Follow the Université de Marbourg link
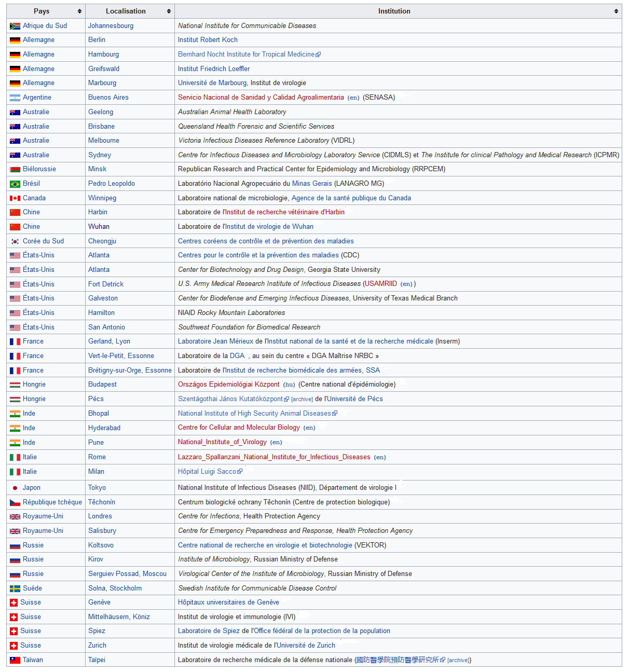Image resolution: width=629 pixels, height=672 pixels. (x=212, y=83)
